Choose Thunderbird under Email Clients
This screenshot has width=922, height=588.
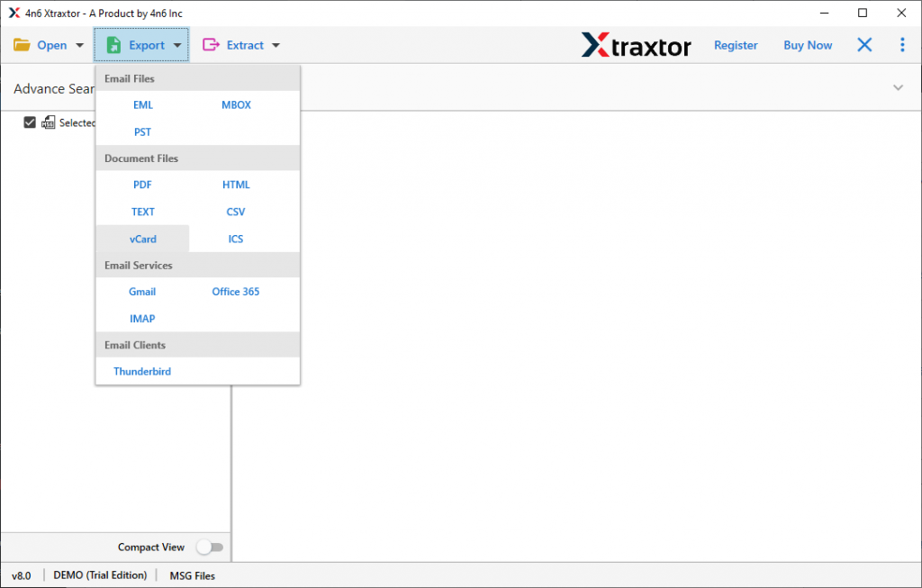[142, 371]
